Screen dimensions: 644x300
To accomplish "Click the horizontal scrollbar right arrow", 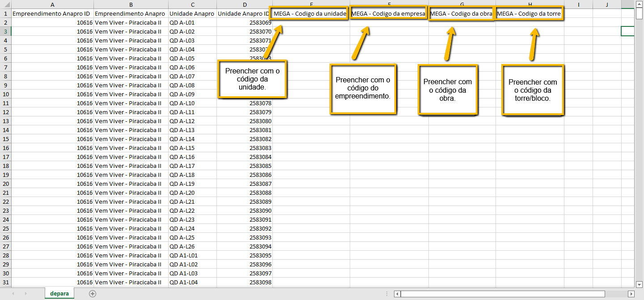I will 631,294.
